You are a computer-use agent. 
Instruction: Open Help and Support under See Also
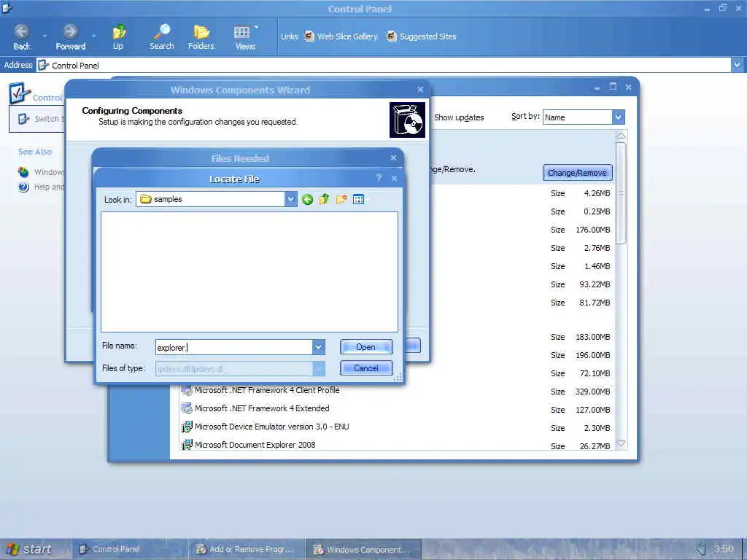(41, 187)
